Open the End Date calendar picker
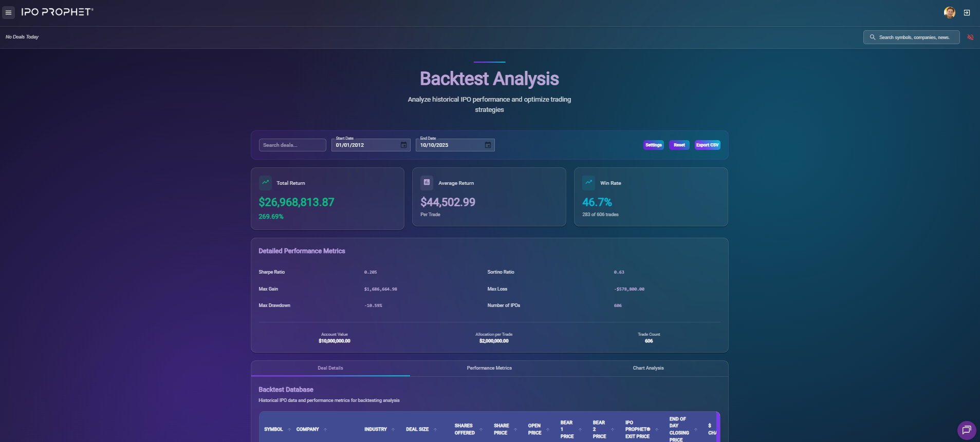 coord(488,145)
